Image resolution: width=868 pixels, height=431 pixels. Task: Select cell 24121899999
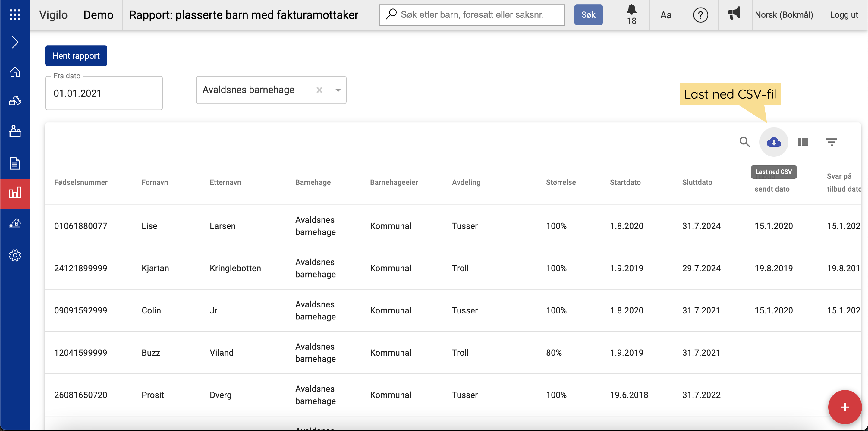tap(80, 268)
